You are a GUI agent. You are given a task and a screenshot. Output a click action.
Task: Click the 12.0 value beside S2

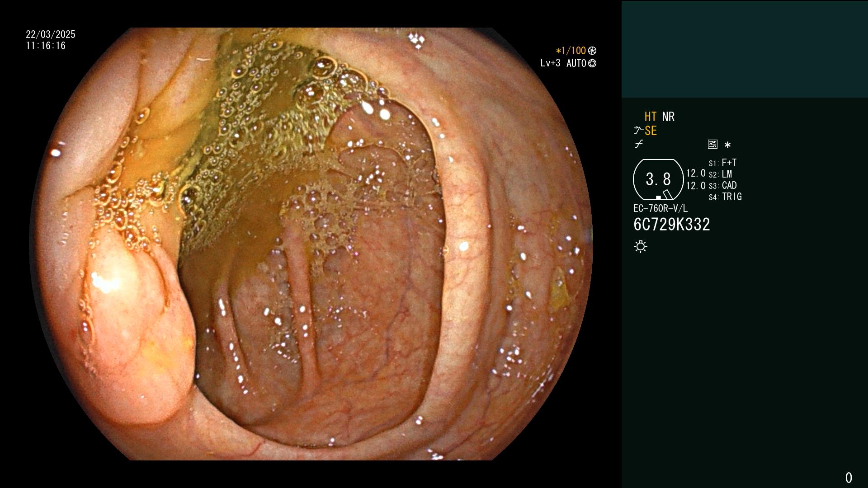pyautogui.click(x=696, y=173)
